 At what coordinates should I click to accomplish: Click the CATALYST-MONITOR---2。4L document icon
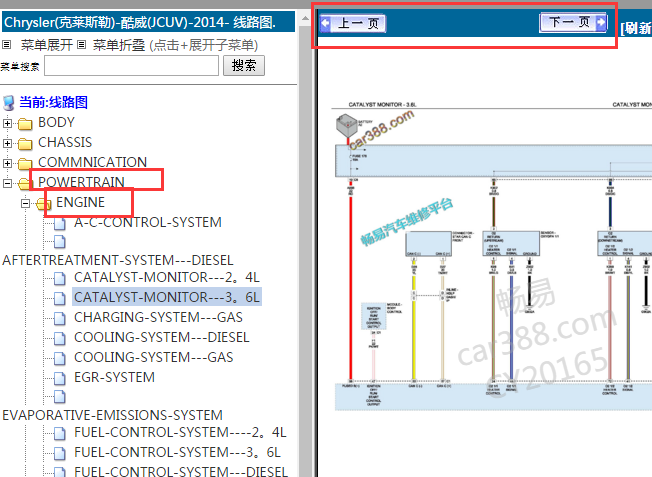[x=59, y=279]
